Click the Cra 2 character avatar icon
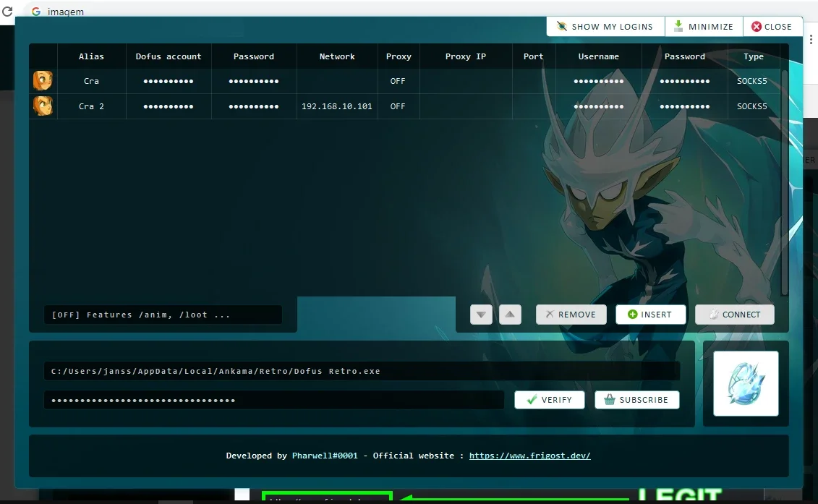 pyautogui.click(x=43, y=106)
